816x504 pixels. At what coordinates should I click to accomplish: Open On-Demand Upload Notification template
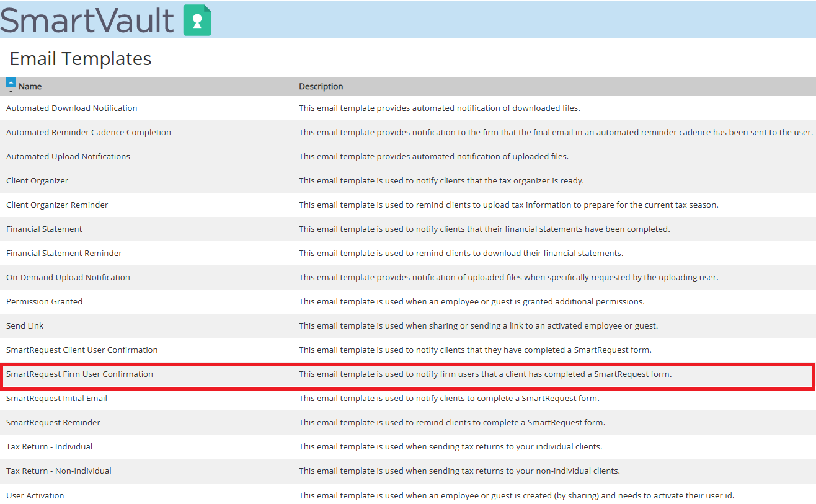[68, 277]
